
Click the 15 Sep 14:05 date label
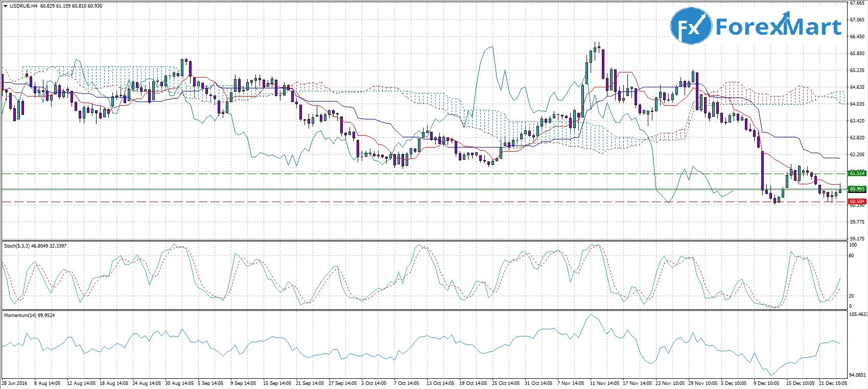coord(278,383)
